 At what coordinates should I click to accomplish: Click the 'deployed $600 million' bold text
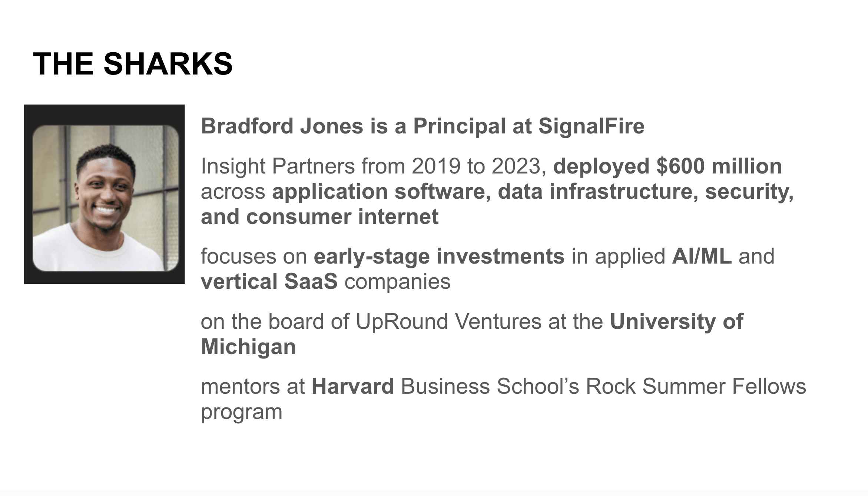667,166
